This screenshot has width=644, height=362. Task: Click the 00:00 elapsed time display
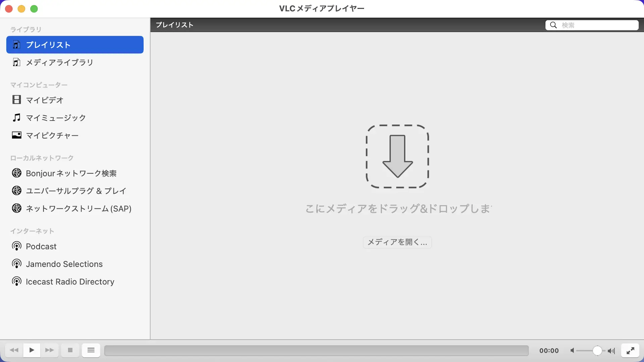coord(549,351)
